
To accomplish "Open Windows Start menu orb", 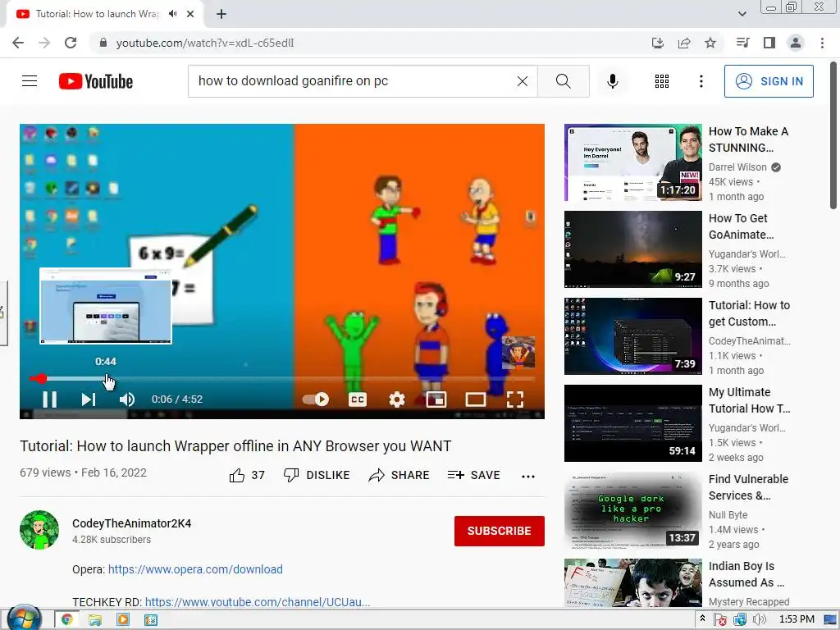I will [24, 619].
